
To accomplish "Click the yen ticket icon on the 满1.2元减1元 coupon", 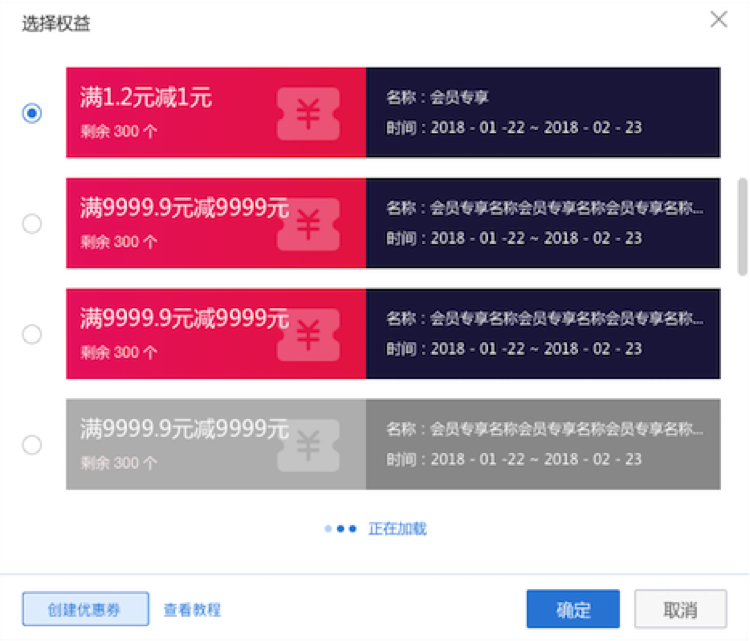I will coord(308,114).
